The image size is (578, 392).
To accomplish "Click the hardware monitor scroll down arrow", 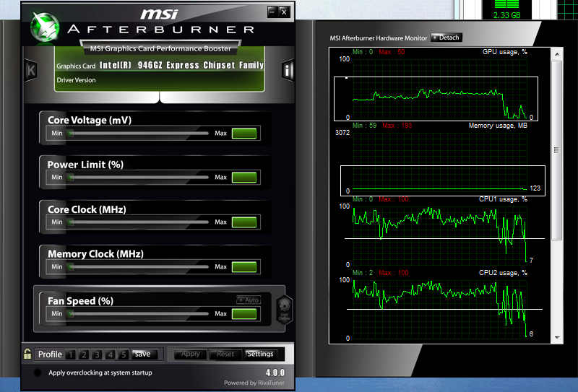I will [557, 337].
